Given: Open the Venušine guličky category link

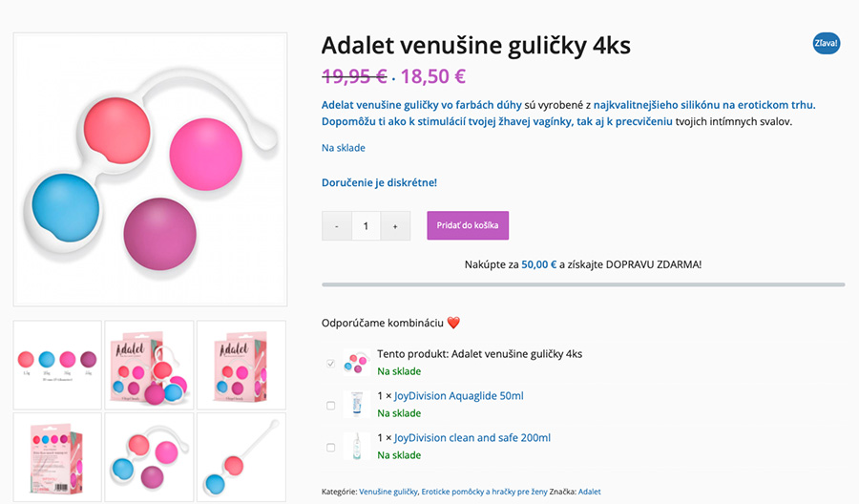Looking at the screenshot, I should [388, 492].
